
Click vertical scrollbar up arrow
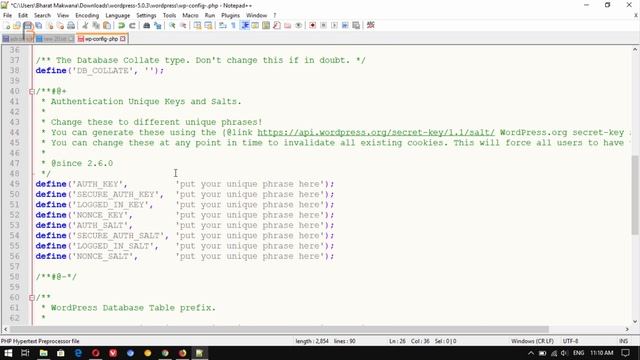tap(635, 49)
